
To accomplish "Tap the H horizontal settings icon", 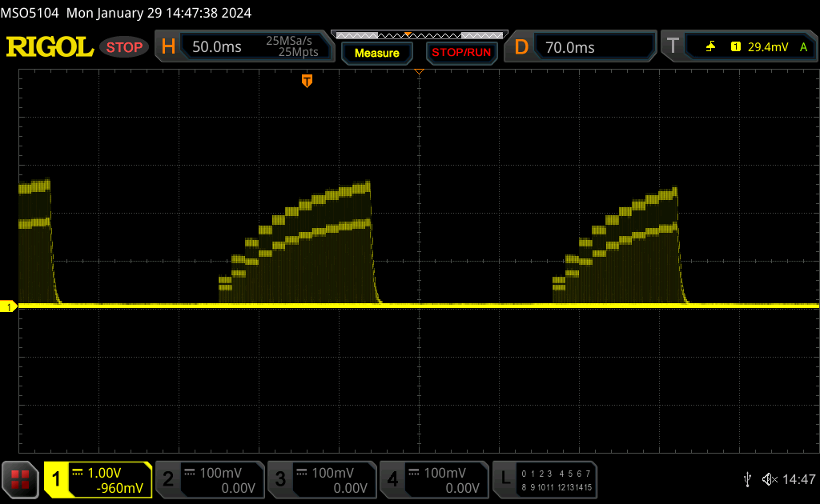I will tap(168, 47).
